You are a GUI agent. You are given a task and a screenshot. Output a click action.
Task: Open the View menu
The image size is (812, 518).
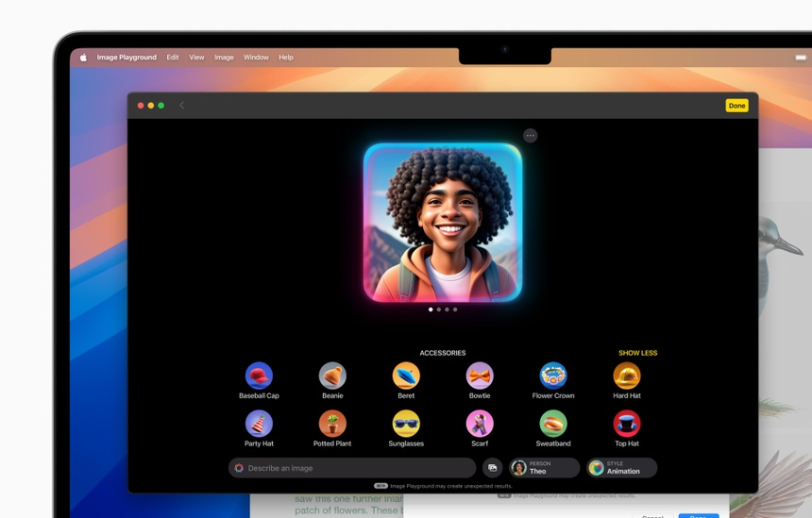coord(196,58)
